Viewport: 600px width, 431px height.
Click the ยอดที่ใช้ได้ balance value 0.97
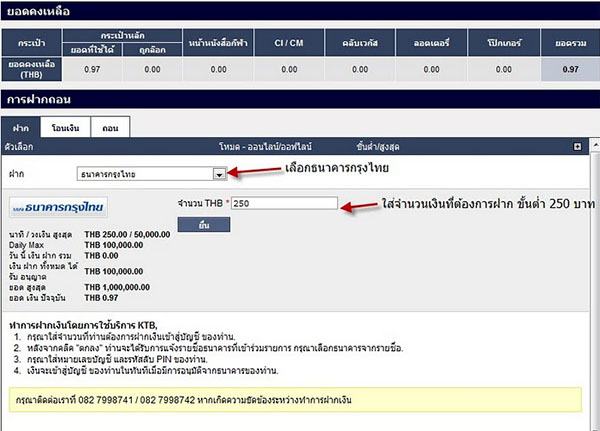pos(92,69)
